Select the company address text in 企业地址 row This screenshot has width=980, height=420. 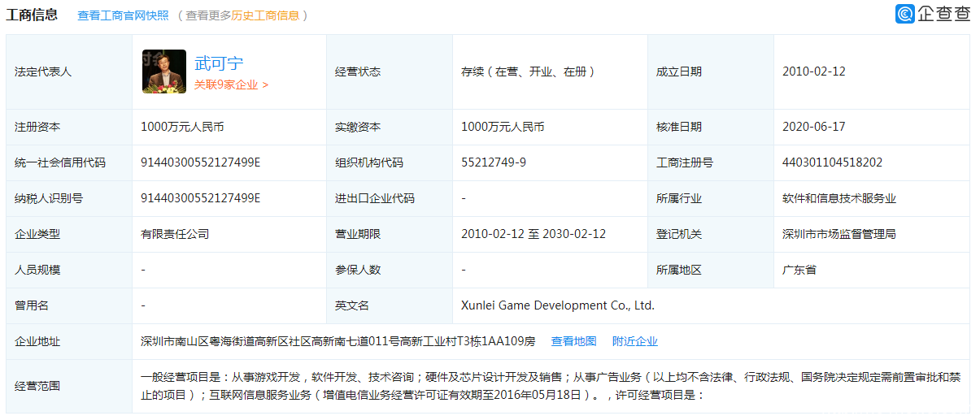338,341
